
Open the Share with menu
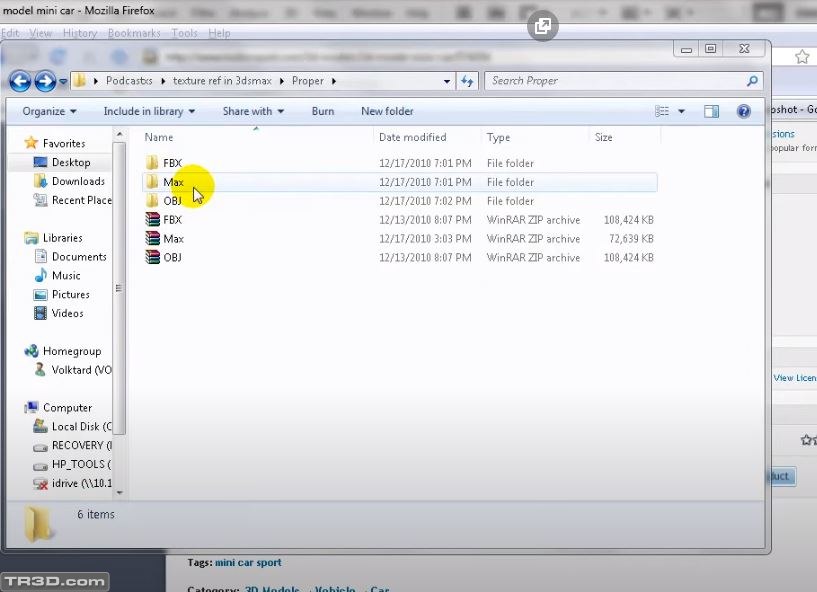(x=253, y=111)
